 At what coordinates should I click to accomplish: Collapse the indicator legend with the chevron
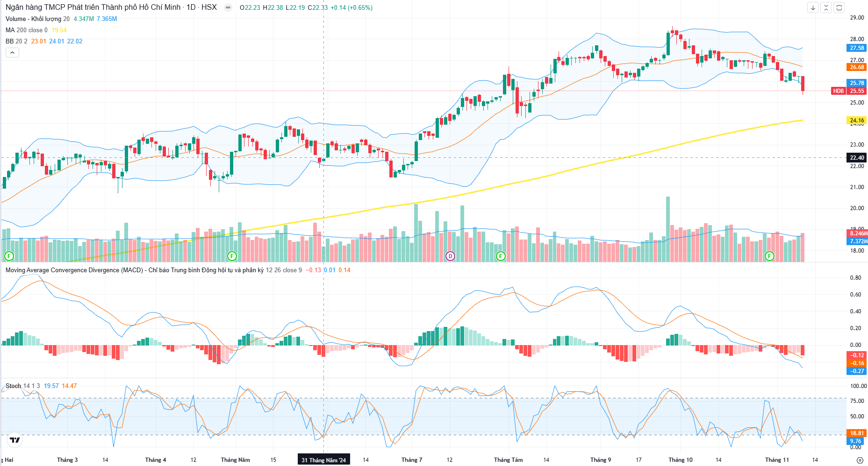point(12,53)
